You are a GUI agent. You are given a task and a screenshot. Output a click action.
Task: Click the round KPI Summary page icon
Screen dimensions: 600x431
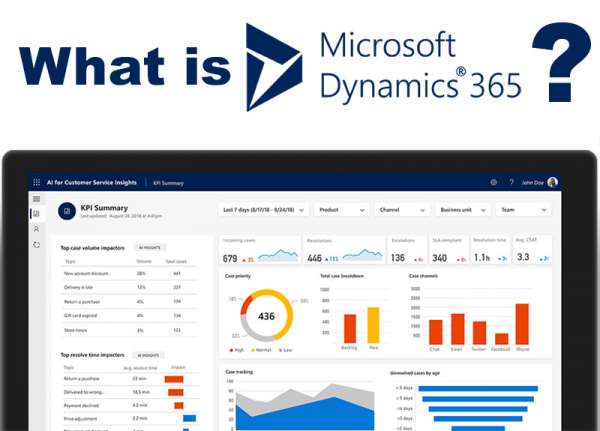coord(67,211)
